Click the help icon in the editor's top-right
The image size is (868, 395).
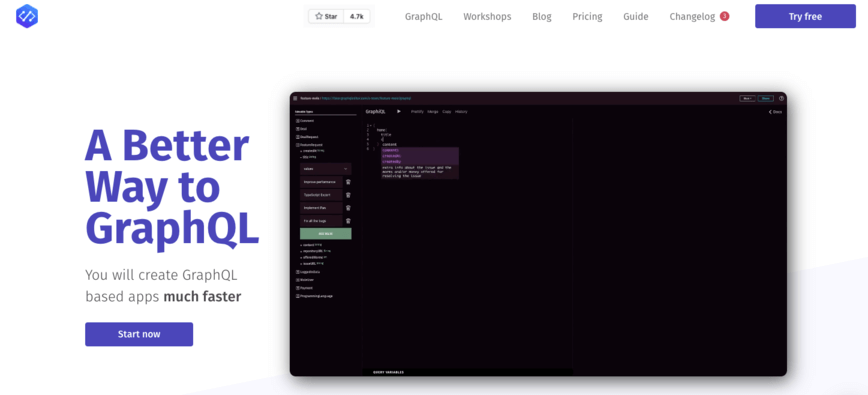[781, 98]
